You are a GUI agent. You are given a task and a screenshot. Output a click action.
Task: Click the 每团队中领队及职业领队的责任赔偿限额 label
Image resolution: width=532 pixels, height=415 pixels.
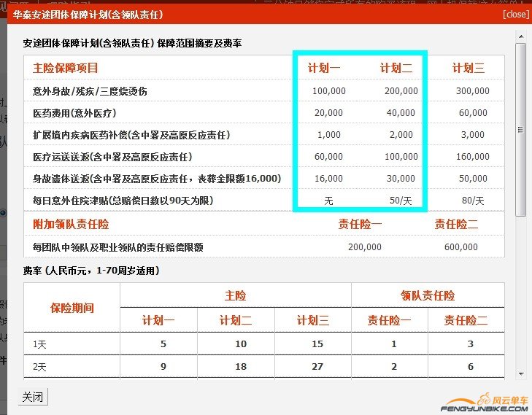pos(117,247)
